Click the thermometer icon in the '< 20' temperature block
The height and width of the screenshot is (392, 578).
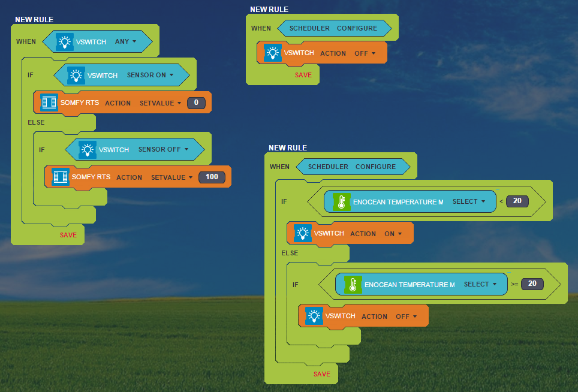point(342,202)
